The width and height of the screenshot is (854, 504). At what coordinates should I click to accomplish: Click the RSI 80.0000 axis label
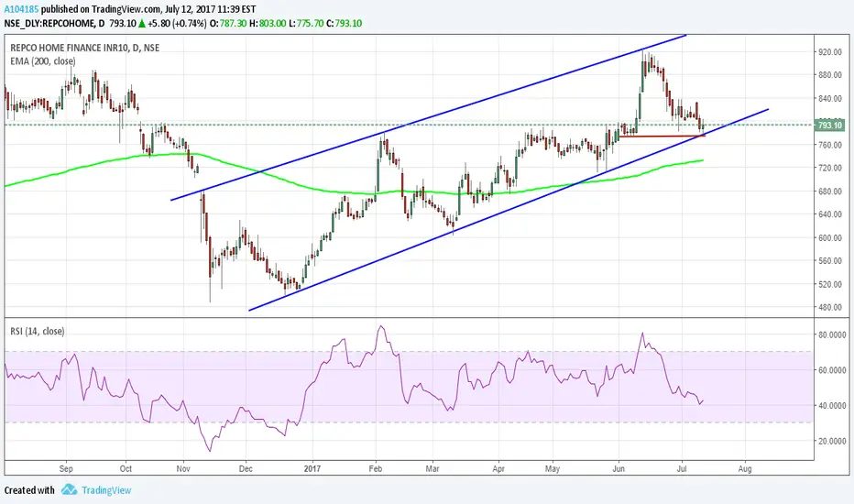pyautogui.click(x=832, y=335)
